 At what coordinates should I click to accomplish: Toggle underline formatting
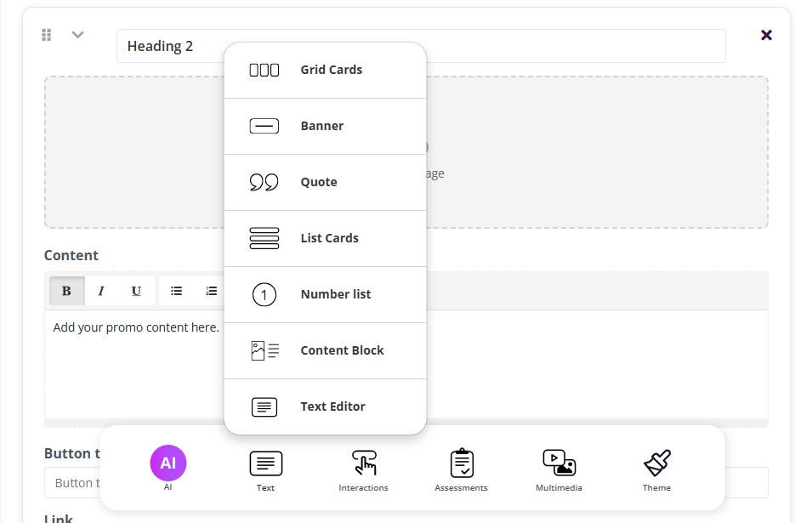pyautogui.click(x=136, y=291)
